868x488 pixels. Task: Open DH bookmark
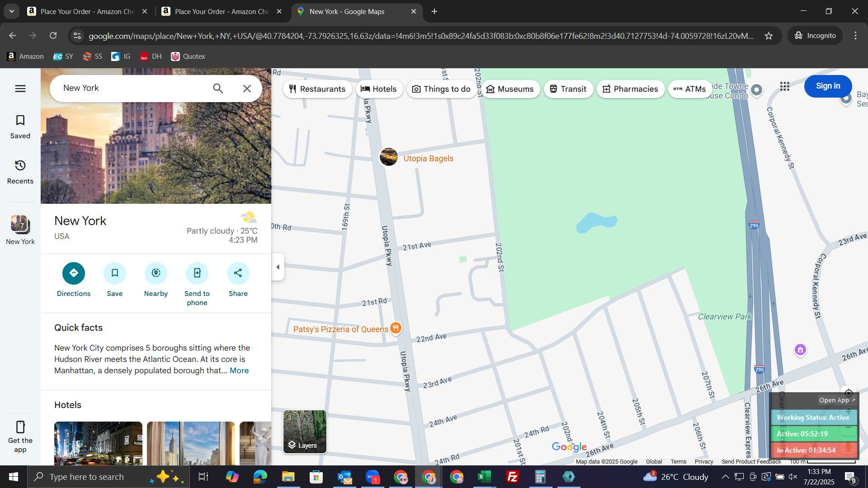tap(151, 56)
